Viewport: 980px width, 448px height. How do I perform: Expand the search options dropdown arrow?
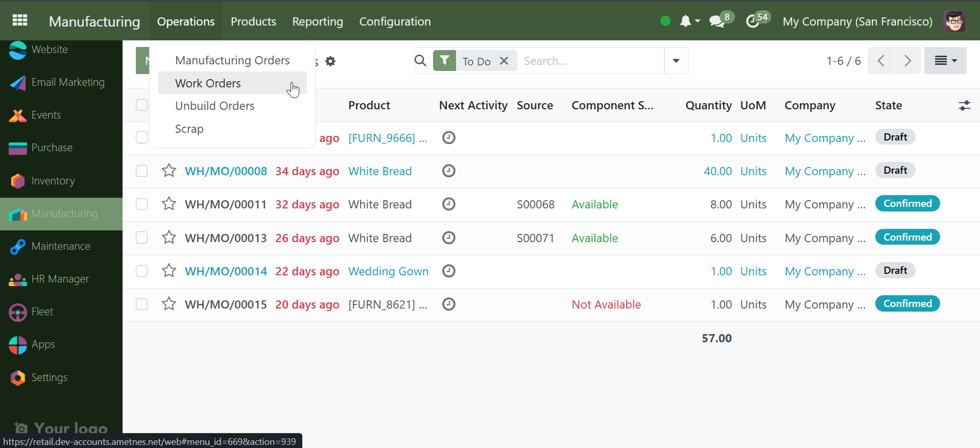coord(676,61)
